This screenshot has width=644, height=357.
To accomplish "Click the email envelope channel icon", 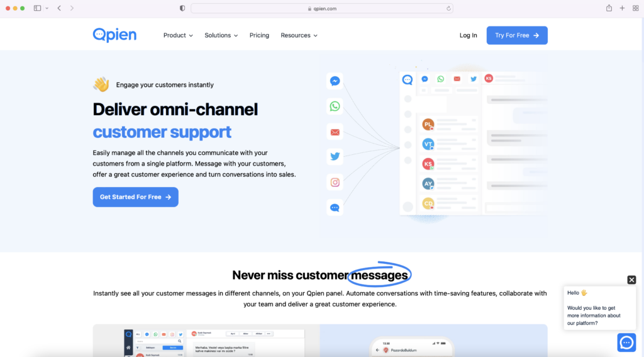I will point(335,132).
